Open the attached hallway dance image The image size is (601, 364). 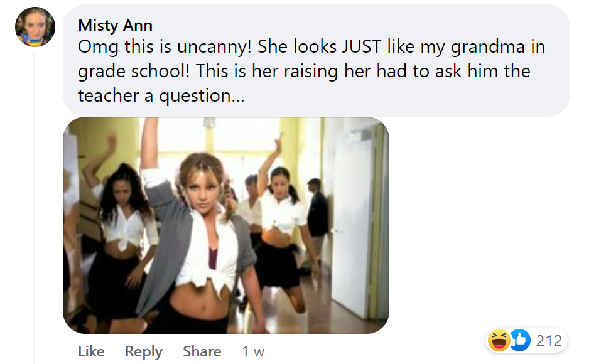(x=225, y=225)
